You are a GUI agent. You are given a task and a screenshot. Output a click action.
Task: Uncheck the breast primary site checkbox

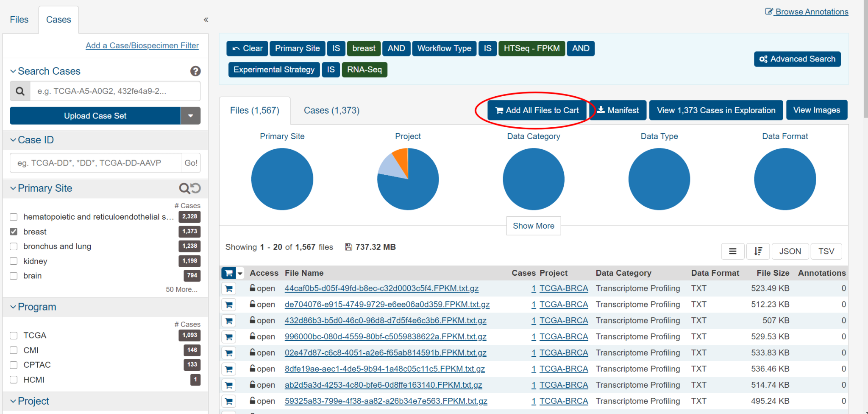(14, 232)
